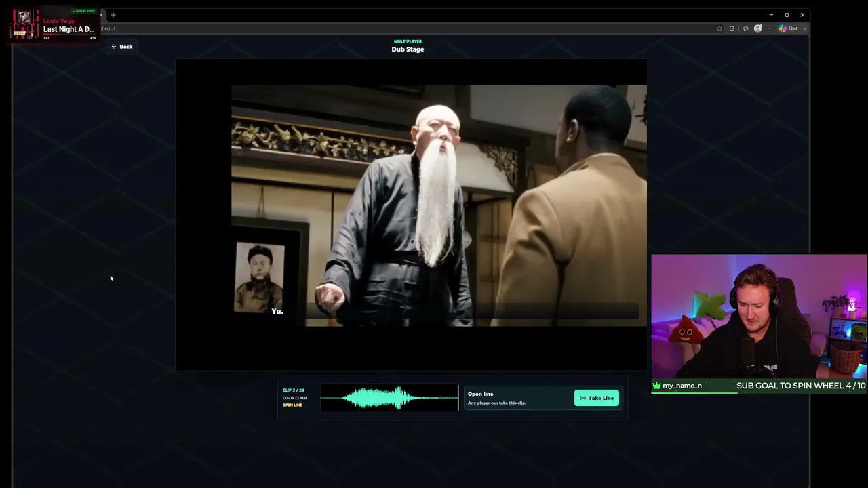Click the 'Open line' status heading

(x=480, y=394)
